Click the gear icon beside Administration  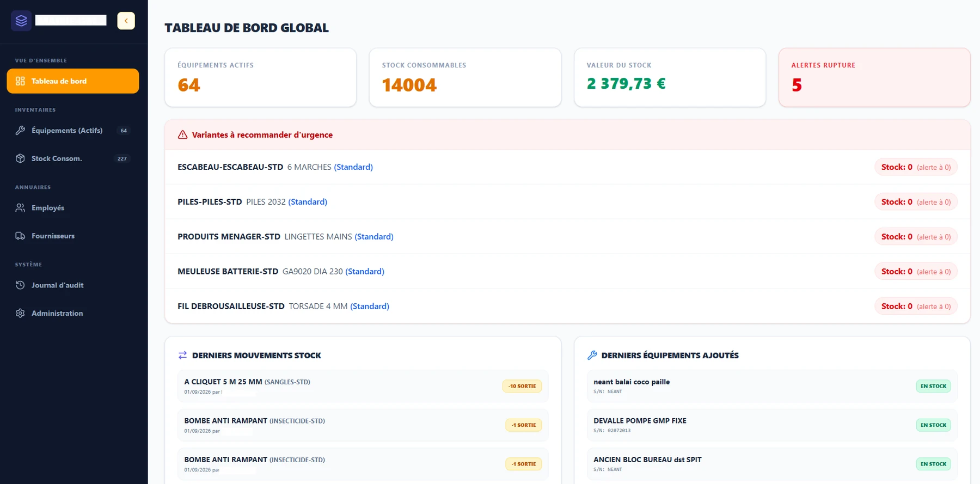point(20,313)
